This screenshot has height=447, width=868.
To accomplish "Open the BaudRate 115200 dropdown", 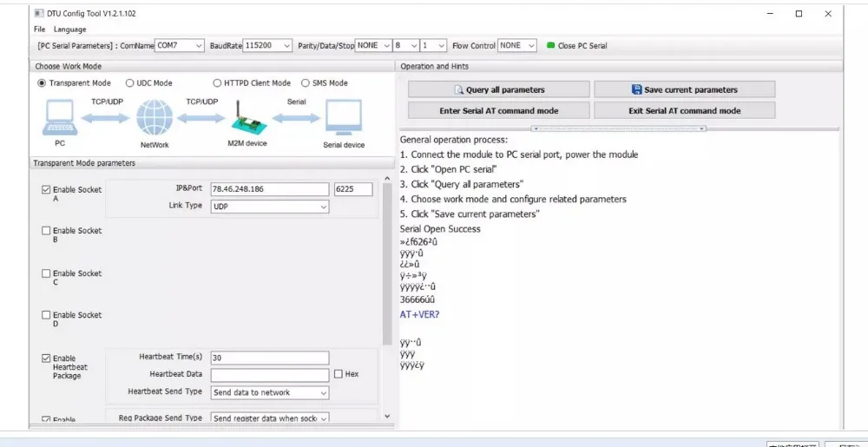I will [267, 45].
